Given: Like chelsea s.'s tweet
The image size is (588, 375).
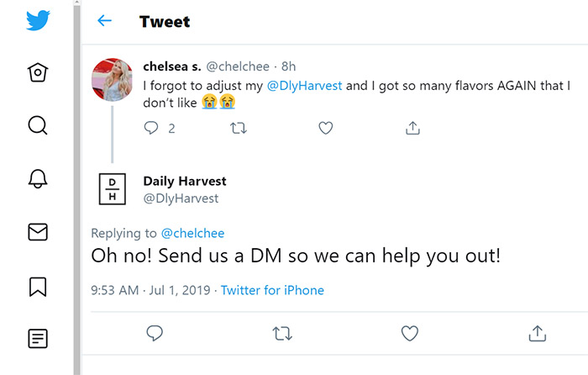Looking at the screenshot, I should (326, 129).
